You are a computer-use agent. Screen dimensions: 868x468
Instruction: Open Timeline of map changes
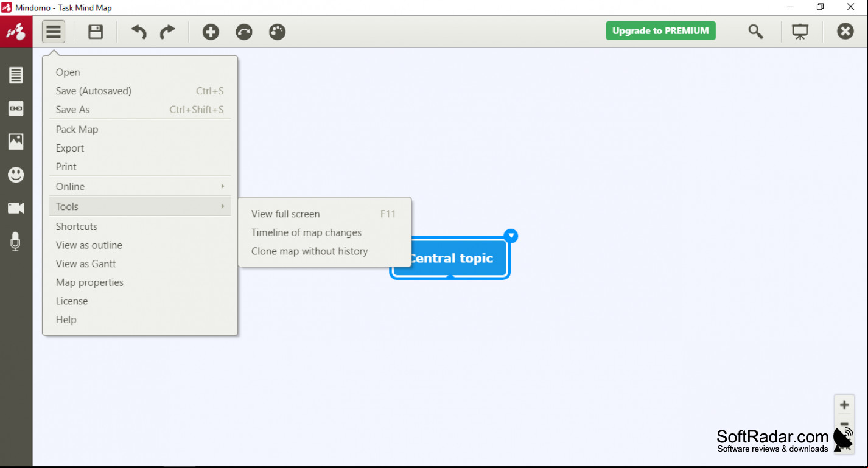[x=324, y=232]
